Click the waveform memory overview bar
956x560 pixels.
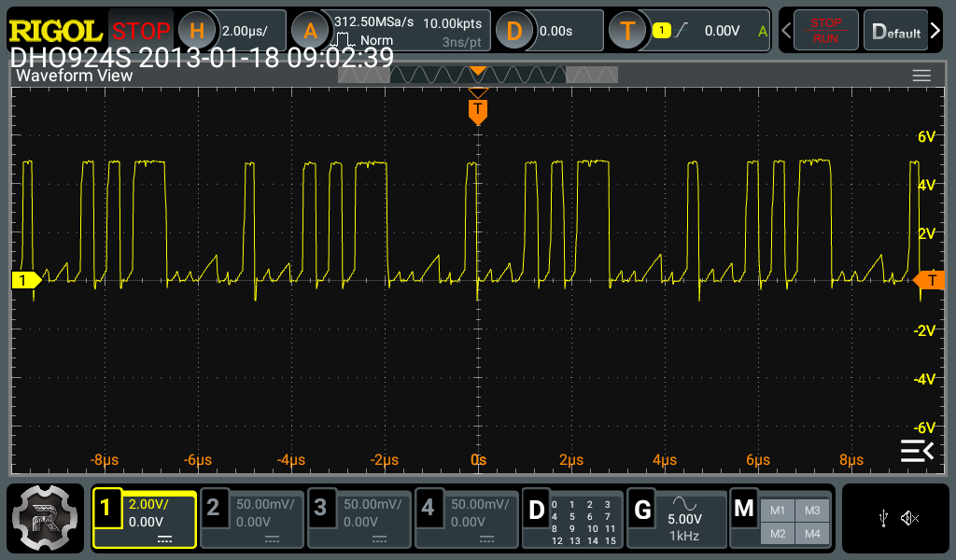point(477,75)
